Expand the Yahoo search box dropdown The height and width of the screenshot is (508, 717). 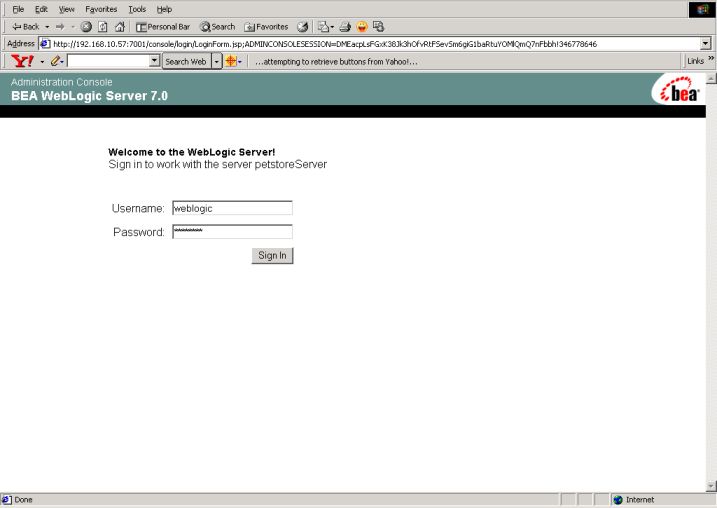pyautogui.click(x=155, y=61)
